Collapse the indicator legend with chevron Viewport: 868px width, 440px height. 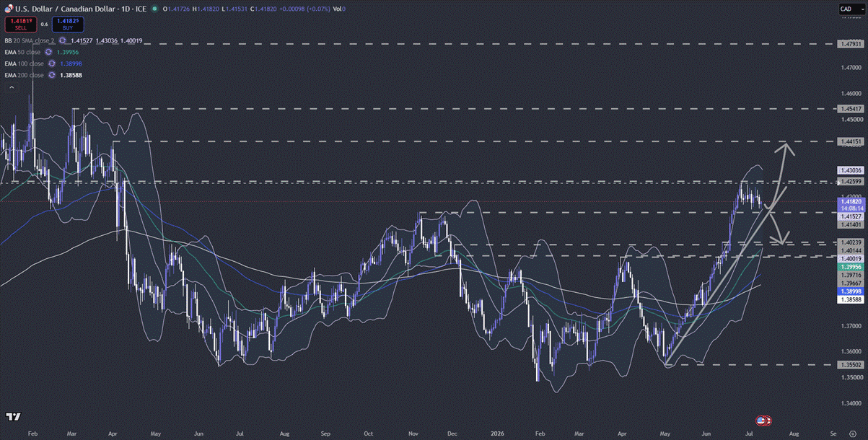11,87
